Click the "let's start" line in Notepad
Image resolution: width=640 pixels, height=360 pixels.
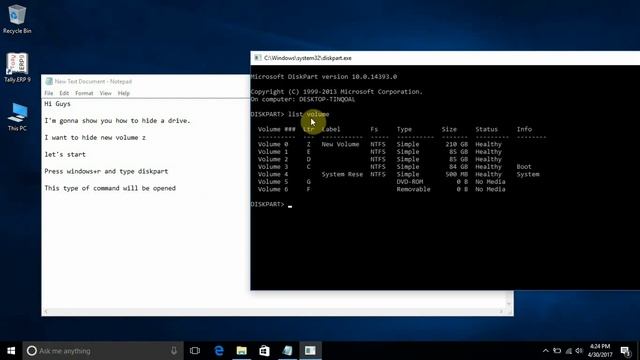click(65, 154)
